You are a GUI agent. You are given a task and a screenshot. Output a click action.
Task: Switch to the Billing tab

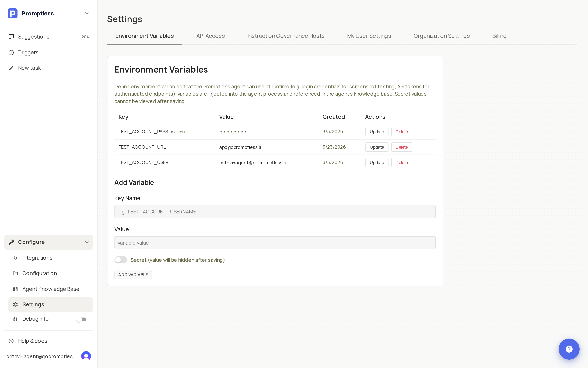(499, 36)
